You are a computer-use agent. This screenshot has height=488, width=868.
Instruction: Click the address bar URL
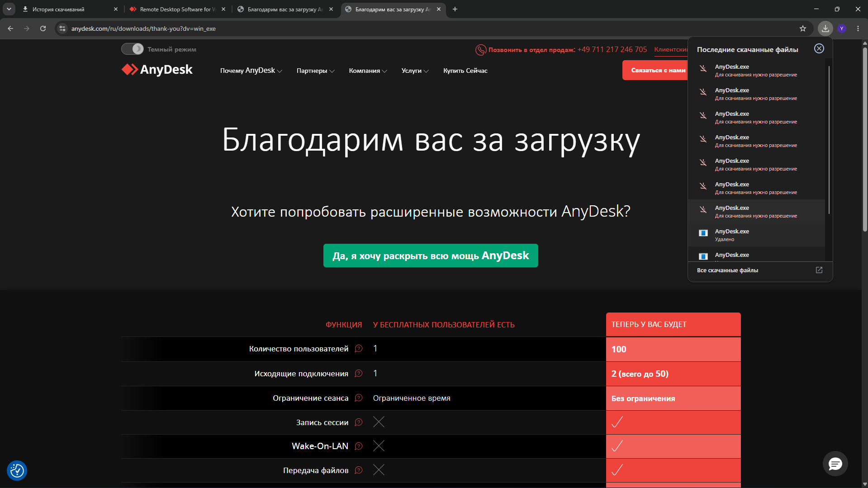(143, 28)
